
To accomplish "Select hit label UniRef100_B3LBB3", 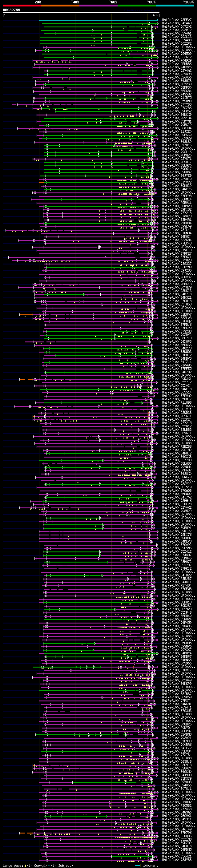I will pyautogui.click(x=177, y=430).
